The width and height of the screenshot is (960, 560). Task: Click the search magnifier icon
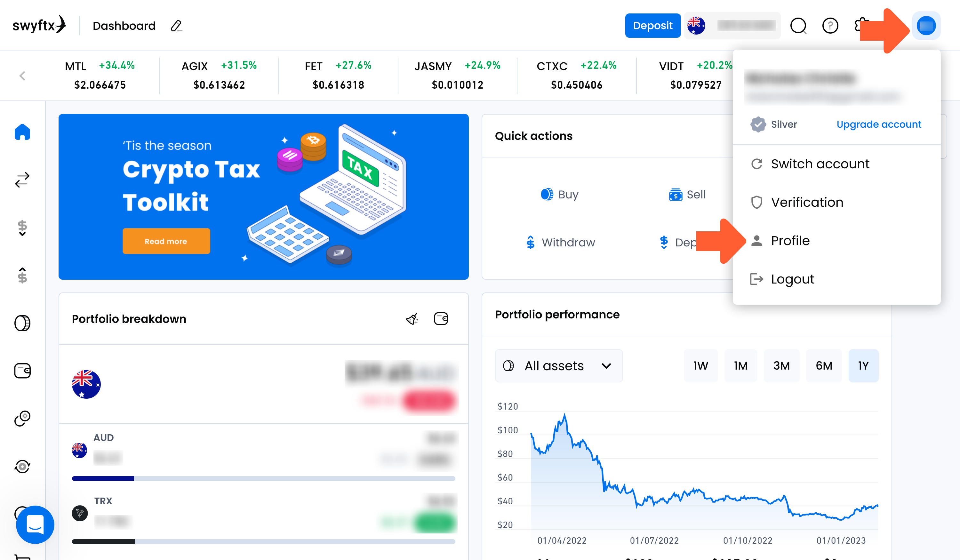pos(798,26)
